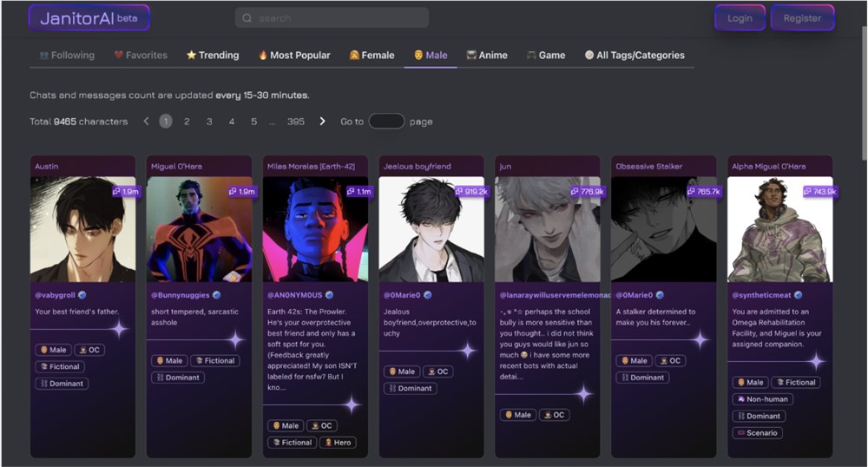Open All Tags/Categories
The height and width of the screenshot is (467, 868).
tap(635, 56)
